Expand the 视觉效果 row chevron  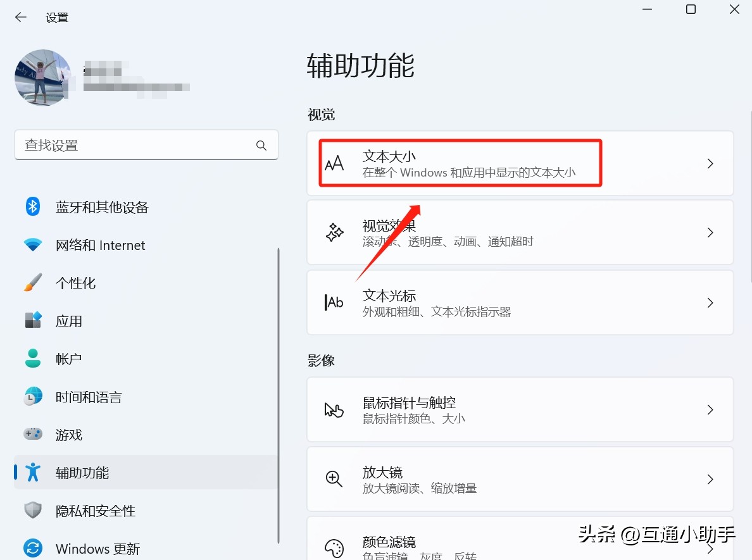(x=710, y=232)
